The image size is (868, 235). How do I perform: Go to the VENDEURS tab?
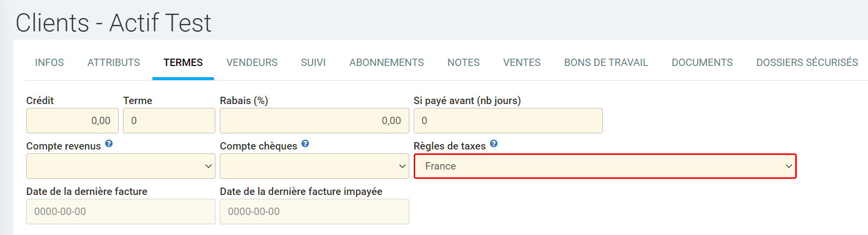pyautogui.click(x=252, y=63)
